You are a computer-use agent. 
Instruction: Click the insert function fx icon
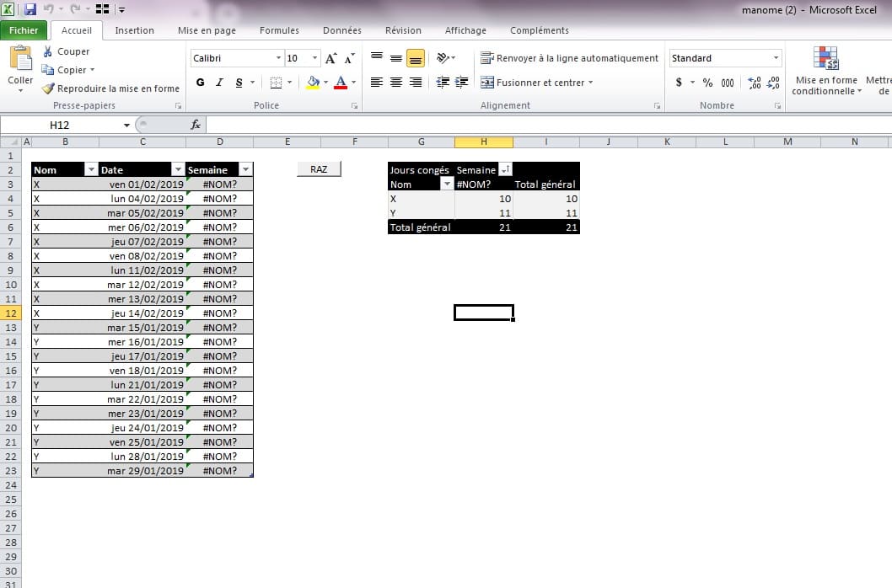pos(195,125)
